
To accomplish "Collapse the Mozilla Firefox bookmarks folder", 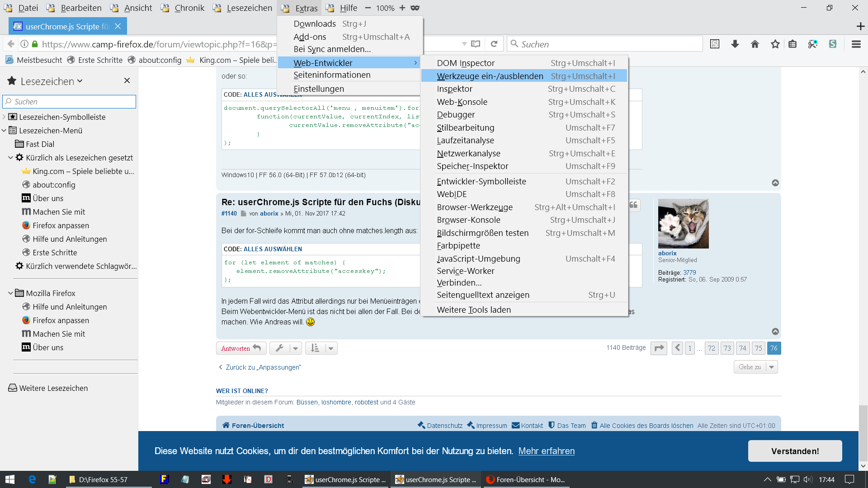I will 10,293.
